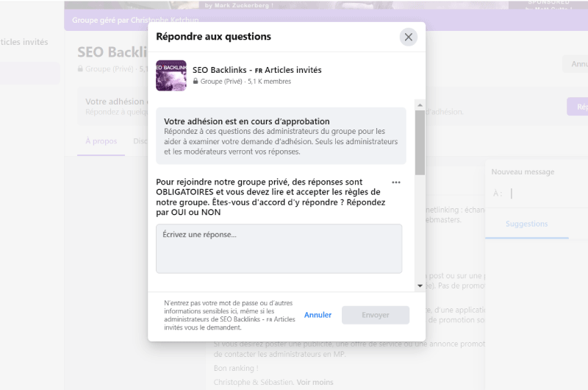
Task: Close the Répondre aux questions dialog
Action: (x=409, y=37)
